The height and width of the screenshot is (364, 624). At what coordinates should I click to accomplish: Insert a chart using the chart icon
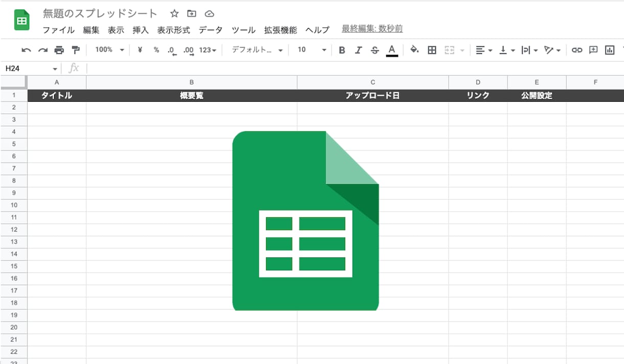609,50
